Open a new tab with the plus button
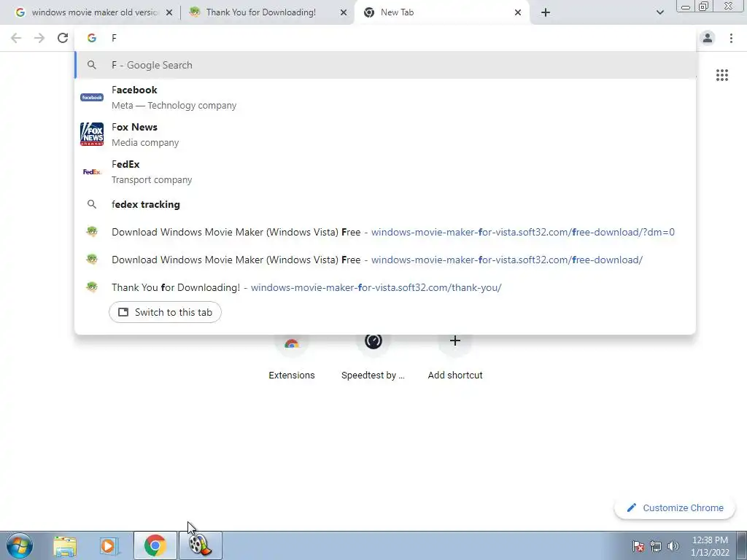 coord(546,13)
